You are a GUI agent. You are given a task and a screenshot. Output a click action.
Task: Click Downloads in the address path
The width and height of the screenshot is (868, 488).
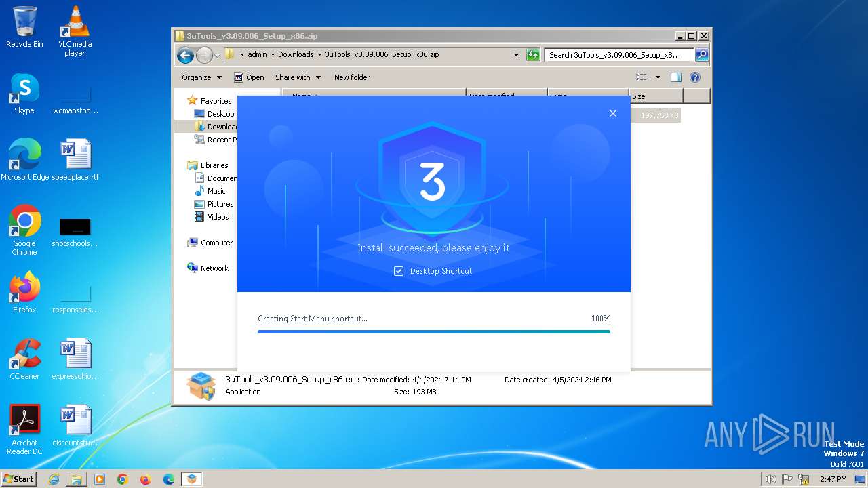tap(296, 54)
